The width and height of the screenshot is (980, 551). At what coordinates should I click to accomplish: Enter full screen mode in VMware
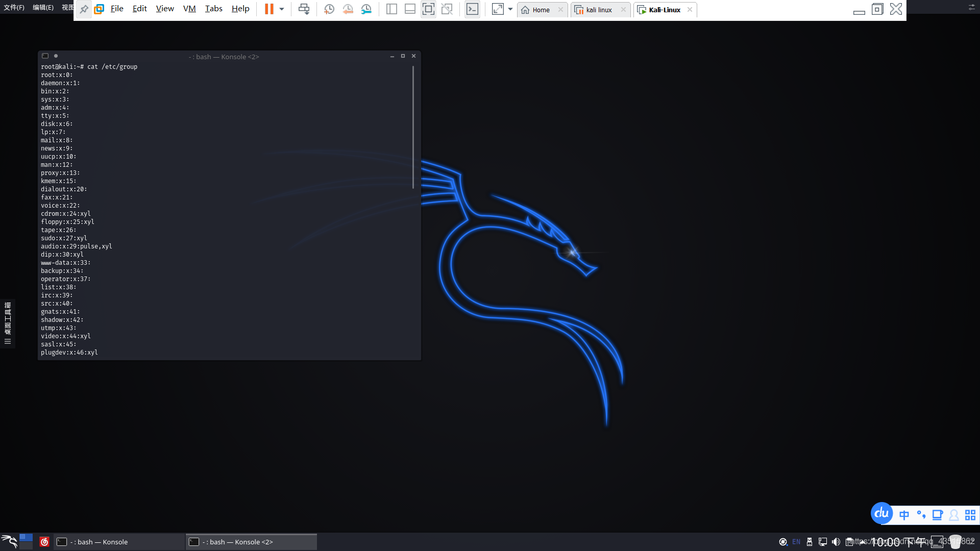pyautogui.click(x=428, y=9)
